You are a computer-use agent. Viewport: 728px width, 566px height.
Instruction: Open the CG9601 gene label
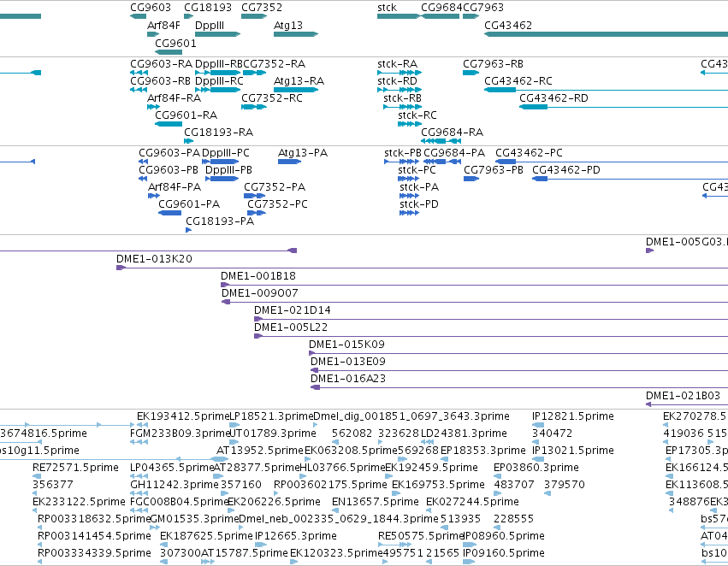(x=175, y=44)
